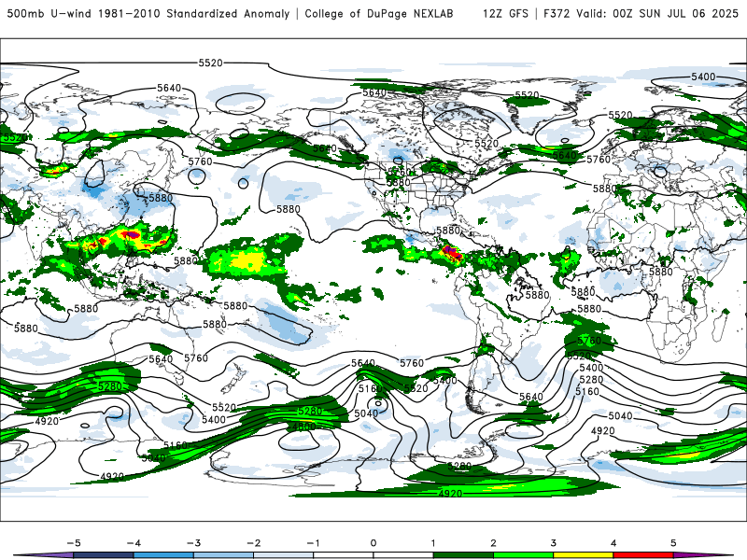This screenshot has width=747, height=560.
Task: Click the '-5' colorbar tick label
Action: click(74, 543)
